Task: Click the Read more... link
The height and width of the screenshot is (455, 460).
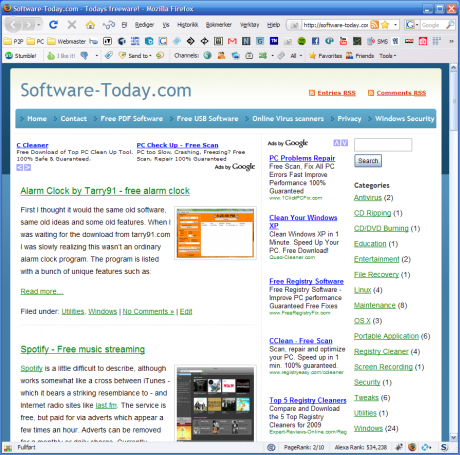Action: [42, 291]
